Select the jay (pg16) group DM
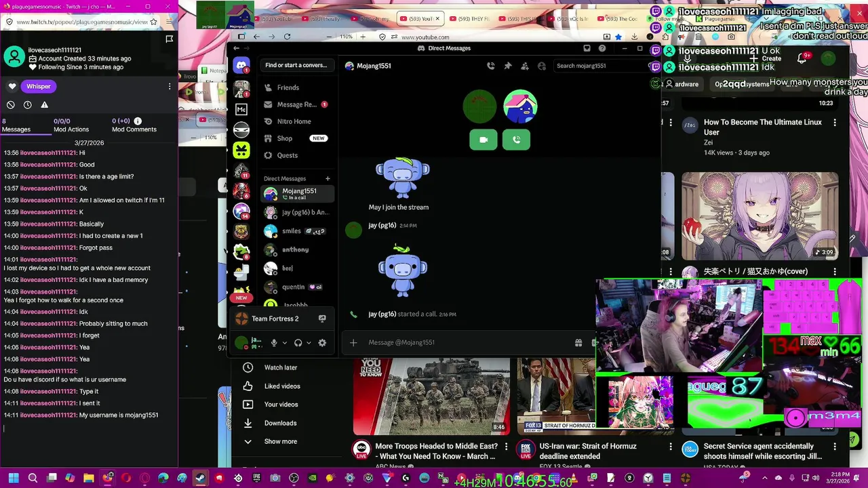 pos(298,212)
